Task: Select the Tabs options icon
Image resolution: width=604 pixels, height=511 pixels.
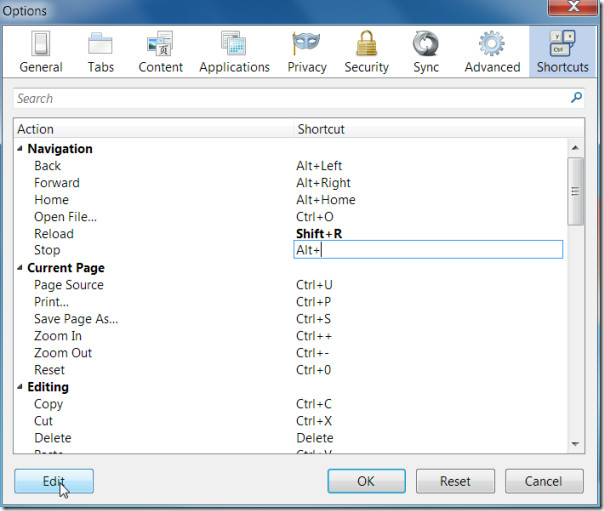Action: 100,46
